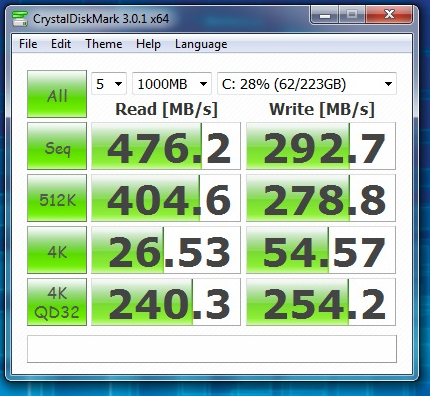431x397 pixels.
Task: Select the 4K read value 26.53
Action: tap(166, 250)
